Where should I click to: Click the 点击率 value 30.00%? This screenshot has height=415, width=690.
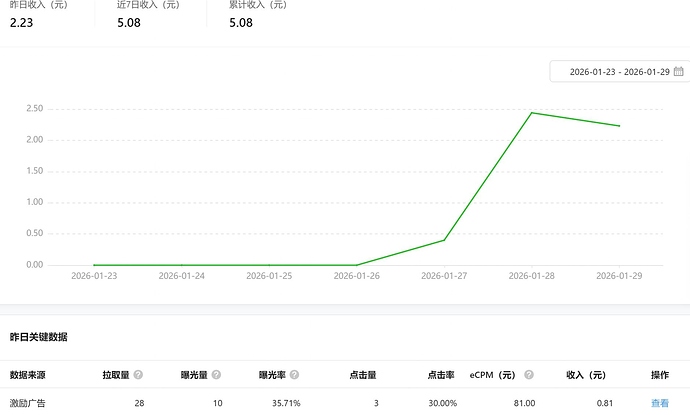point(443,403)
